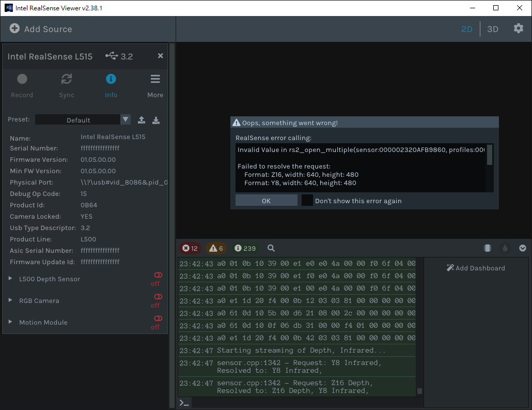The width and height of the screenshot is (532, 410).
Task: Check Don't show this error again
Action: click(x=307, y=200)
